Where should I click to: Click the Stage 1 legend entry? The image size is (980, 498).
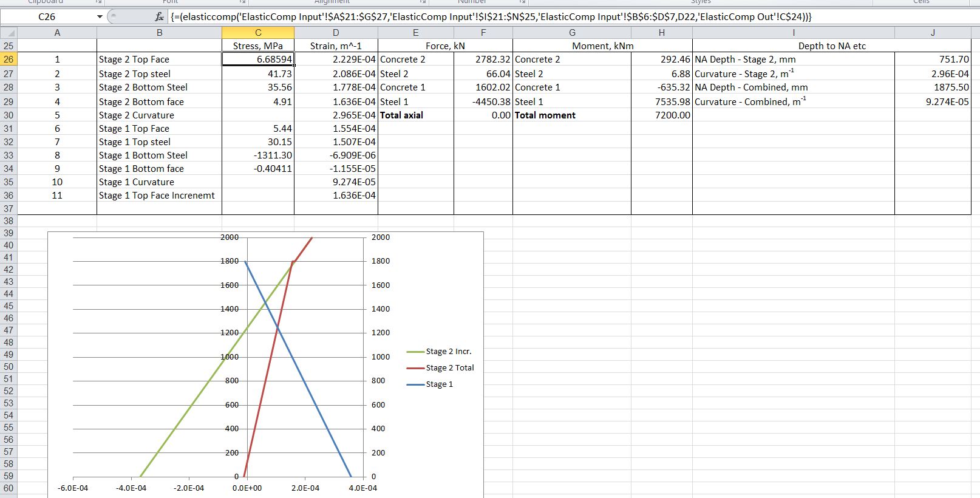click(439, 384)
